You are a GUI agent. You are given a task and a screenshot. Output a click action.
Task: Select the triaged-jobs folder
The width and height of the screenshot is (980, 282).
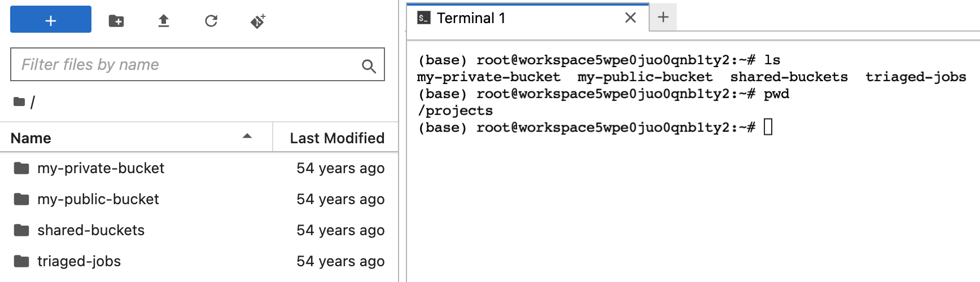coord(199,261)
